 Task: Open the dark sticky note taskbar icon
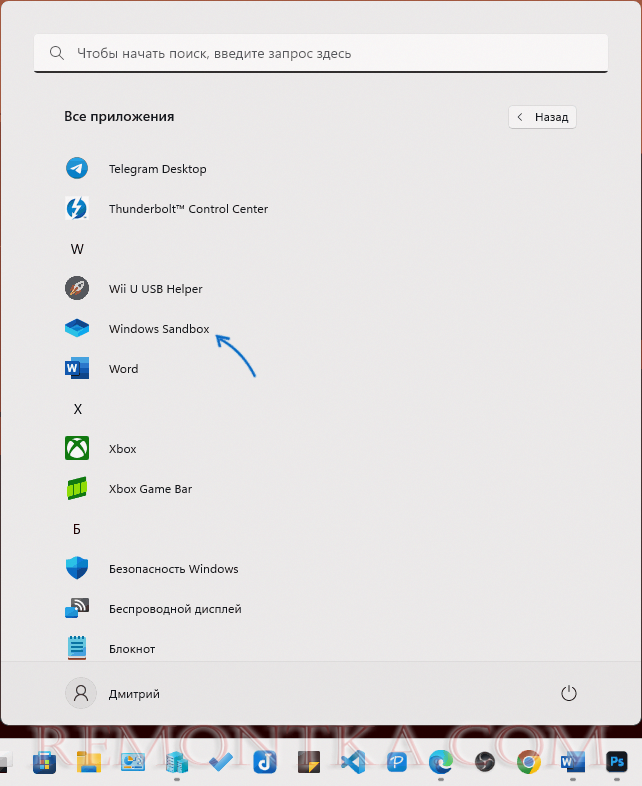[309, 762]
